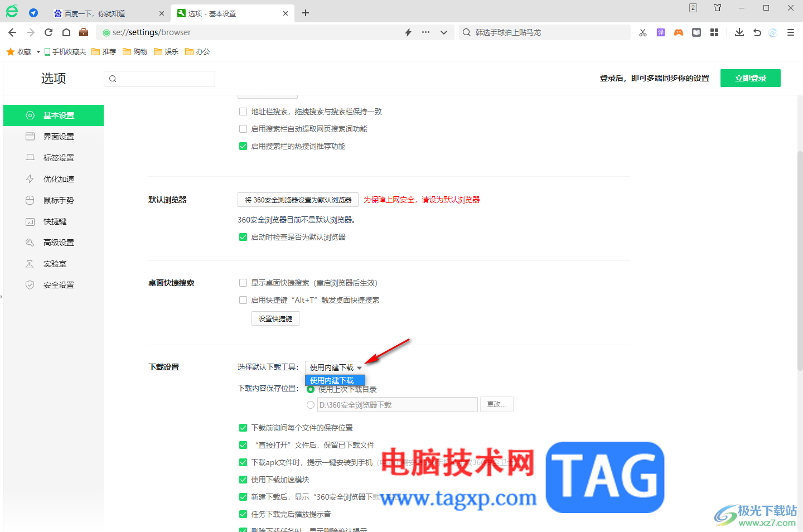Open 优化加速 in the sidebar
This screenshot has width=803, height=532.
(54, 179)
